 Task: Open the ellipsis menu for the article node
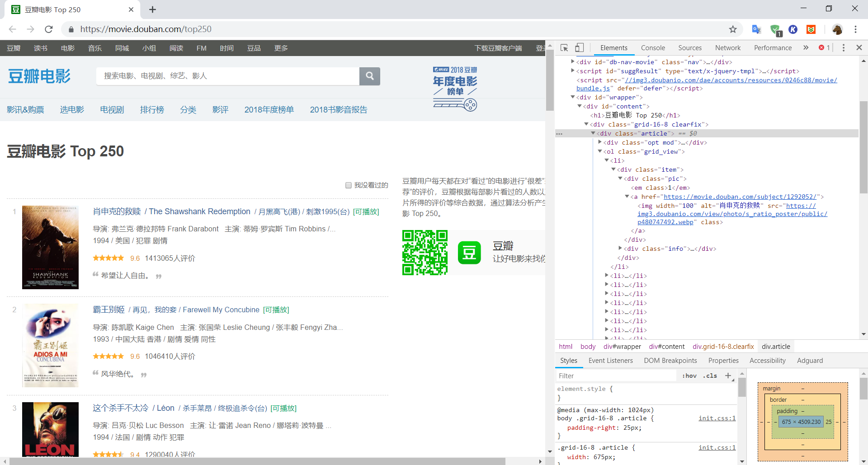(559, 134)
